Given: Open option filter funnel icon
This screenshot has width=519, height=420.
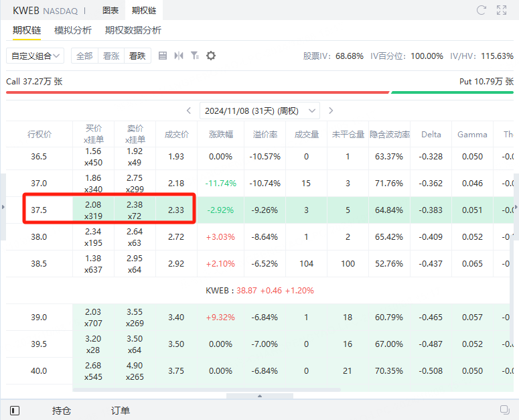Looking at the screenshot, I should click(195, 56).
